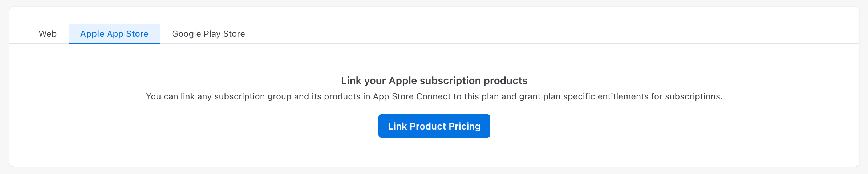Click the word 'Web' in tab bar

click(48, 34)
